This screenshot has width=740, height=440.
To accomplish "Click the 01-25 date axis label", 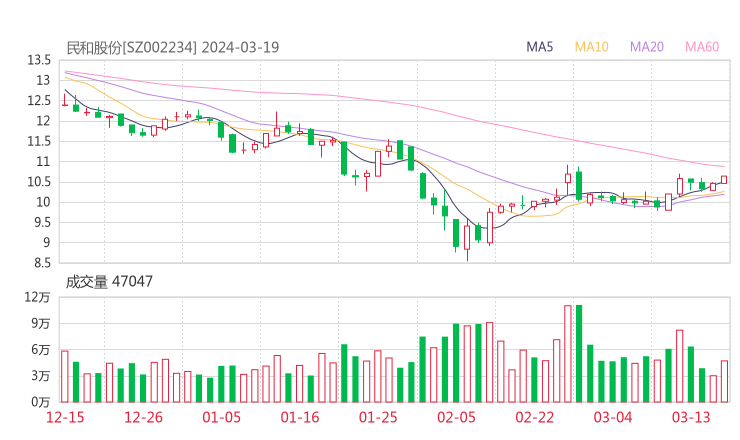I will tap(378, 417).
